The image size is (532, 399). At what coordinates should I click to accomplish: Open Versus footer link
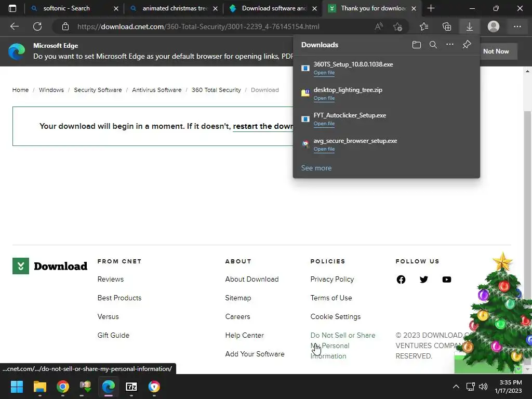point(108,316)
